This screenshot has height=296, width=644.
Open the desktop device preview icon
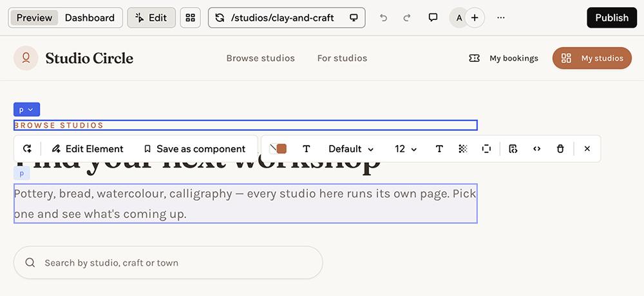353,17
